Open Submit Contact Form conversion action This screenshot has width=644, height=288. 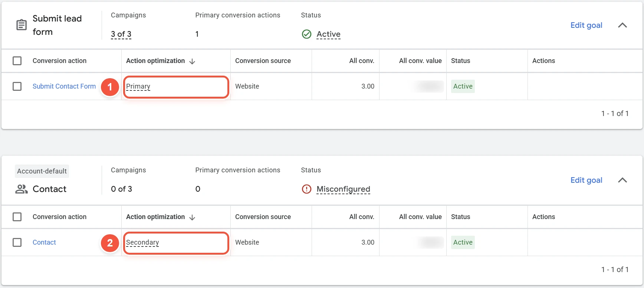click(64, 86)
